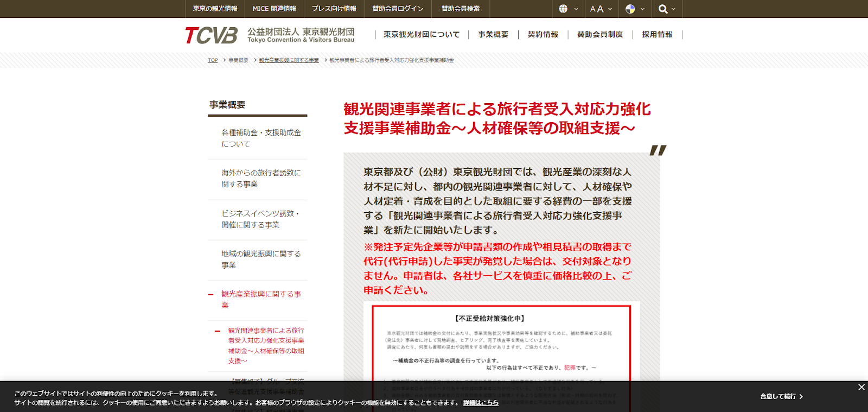
Task: Open sidebar link 地域の観光振興に関する事業
Action: point(260,259)
